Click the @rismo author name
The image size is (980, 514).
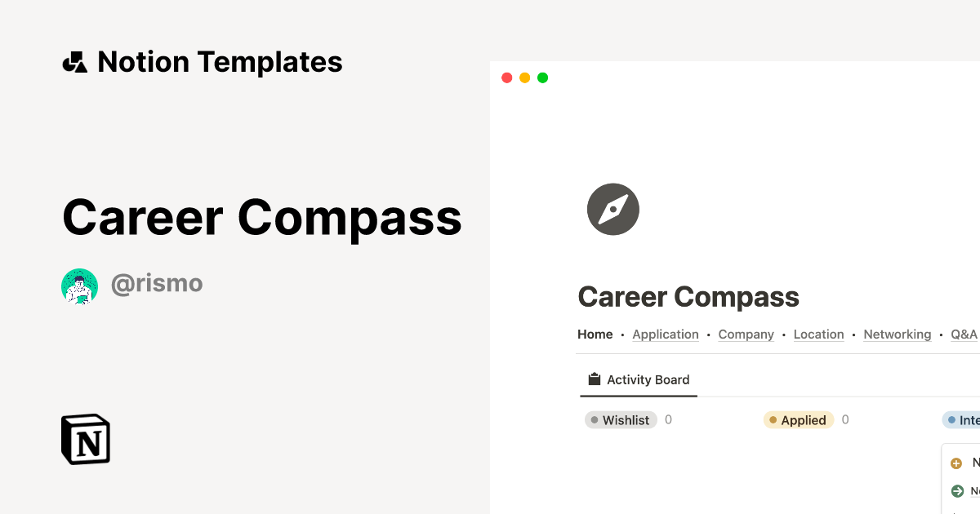pos(157,283)
